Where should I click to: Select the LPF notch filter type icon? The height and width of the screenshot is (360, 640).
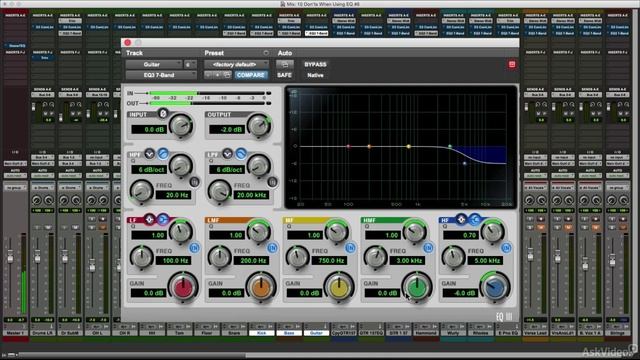(x=227, y=154)
